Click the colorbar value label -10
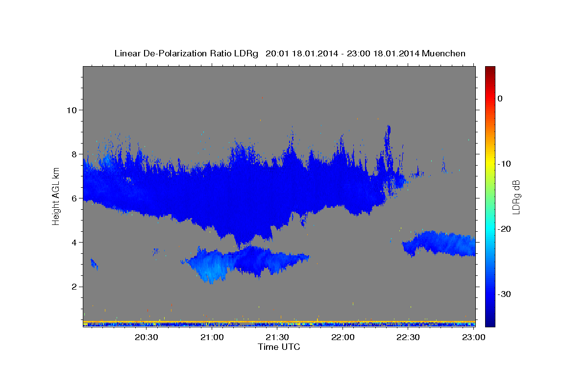 point(505,164)
